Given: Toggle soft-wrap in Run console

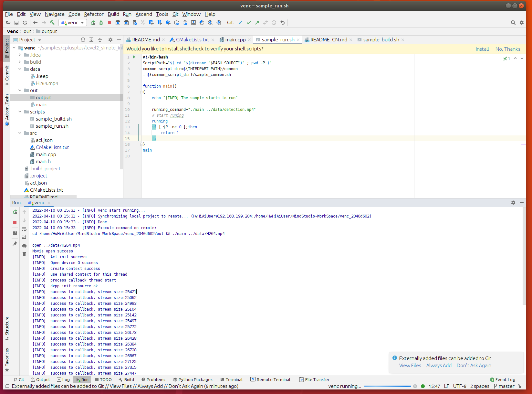Looking at the screenshot, I should (24, 229).
